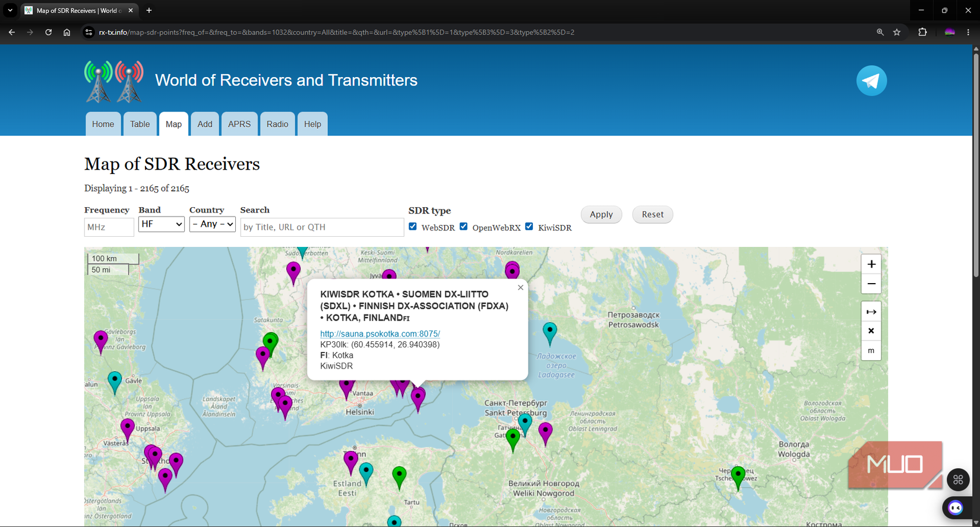980x527 pixels.
Task: Uncheck the WebSDR checkbox
Action: (413, 226)
